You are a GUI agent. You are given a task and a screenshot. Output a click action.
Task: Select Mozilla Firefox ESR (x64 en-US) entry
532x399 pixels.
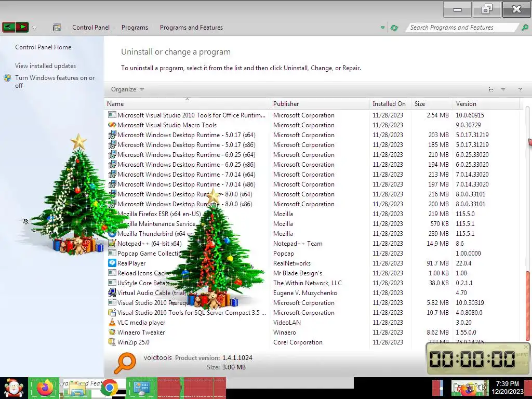(159, 214)
